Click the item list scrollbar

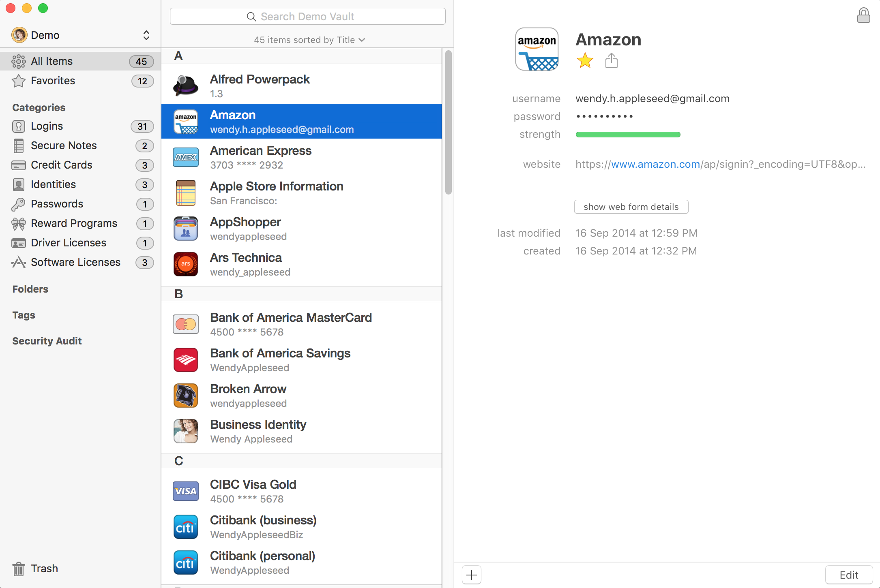click(x=448, y=122)
